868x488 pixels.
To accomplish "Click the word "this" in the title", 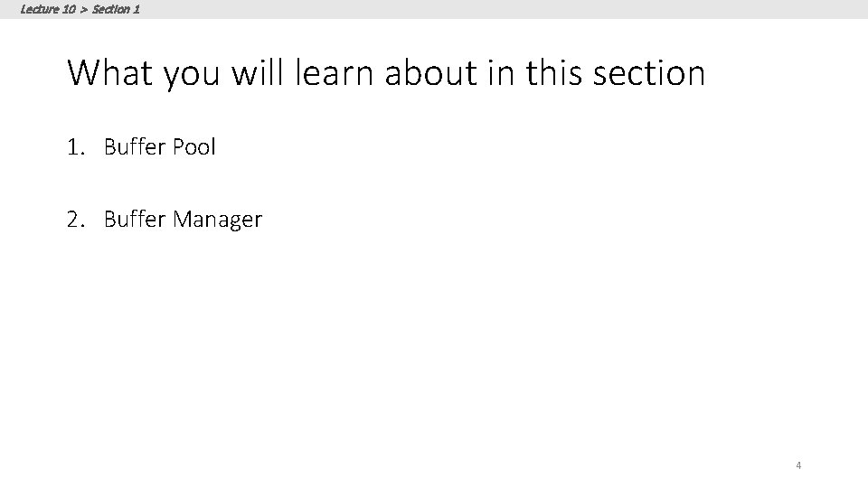I will pos(553,72).
